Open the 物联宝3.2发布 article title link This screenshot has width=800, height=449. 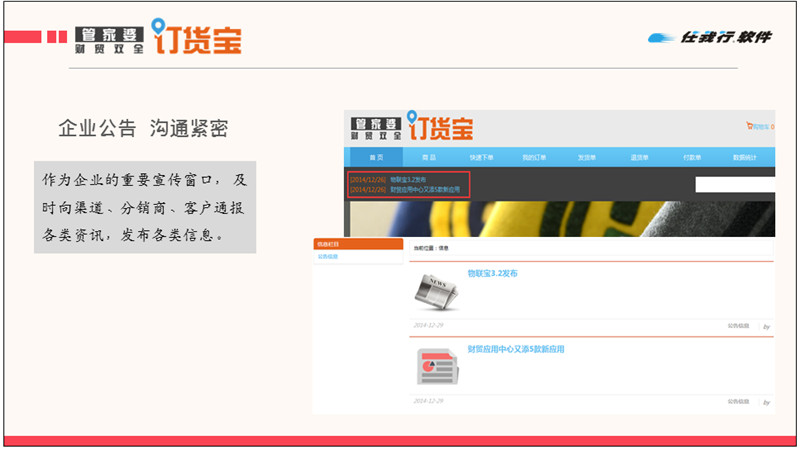[x=492, y=273]
